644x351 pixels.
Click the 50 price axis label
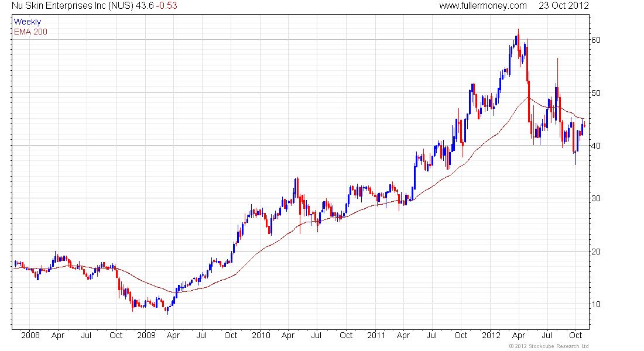click(x=595, y=93)
